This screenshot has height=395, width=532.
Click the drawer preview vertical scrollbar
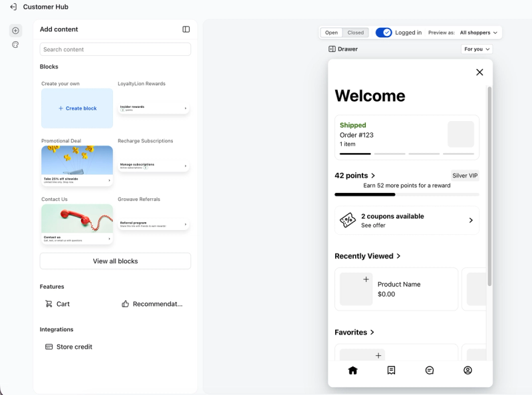[489, 186]
